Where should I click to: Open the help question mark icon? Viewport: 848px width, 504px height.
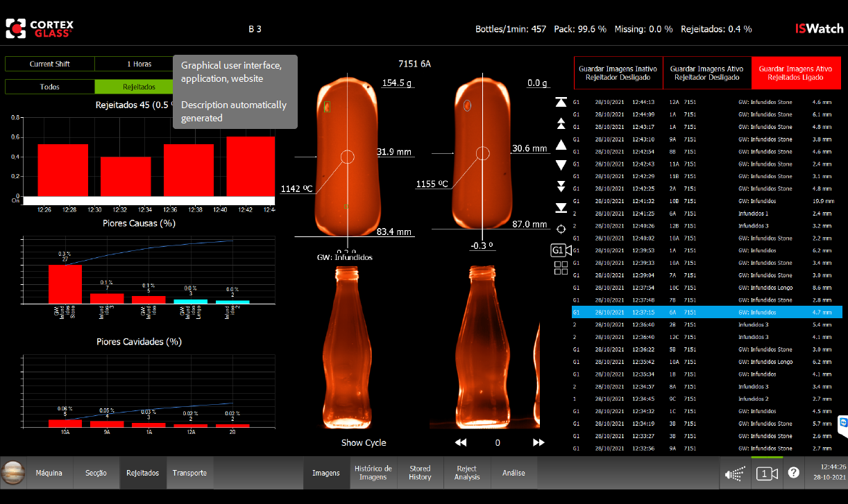(x=794, y=473)
